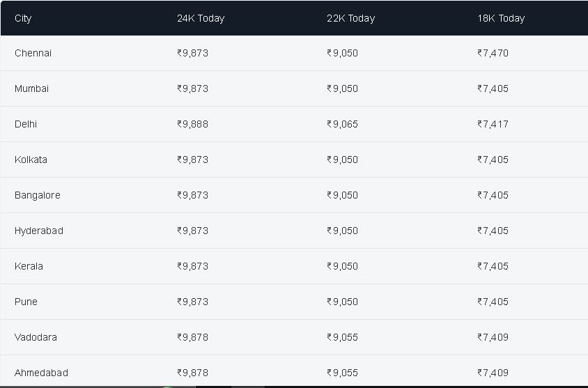The height and width of the screenshot is (388, 588).
Task: Click the City column header
Action: (x=23, y=18)
